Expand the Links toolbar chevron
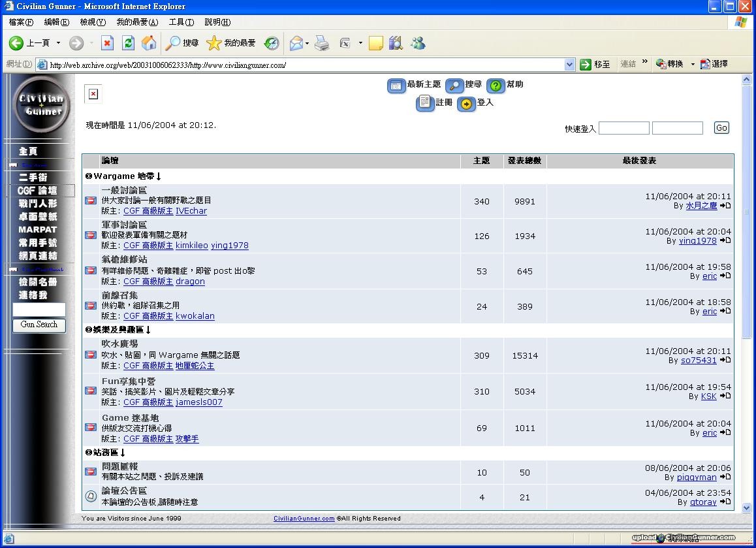Image resolution: width=756 pixels, height=548 pixels. (x=645, y=63)
